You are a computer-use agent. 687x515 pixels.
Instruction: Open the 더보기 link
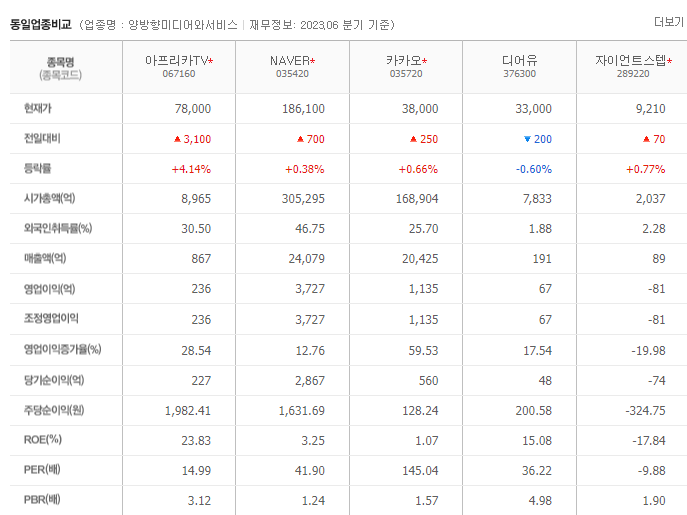pos(669,22)
